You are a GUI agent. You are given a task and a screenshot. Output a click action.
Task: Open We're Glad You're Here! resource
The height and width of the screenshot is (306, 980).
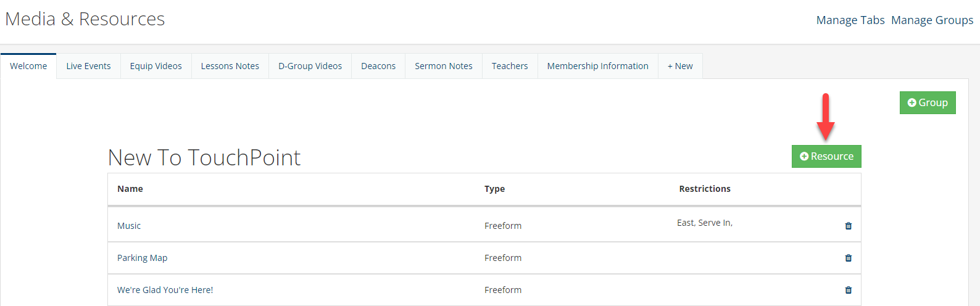[x=165, y=290]
